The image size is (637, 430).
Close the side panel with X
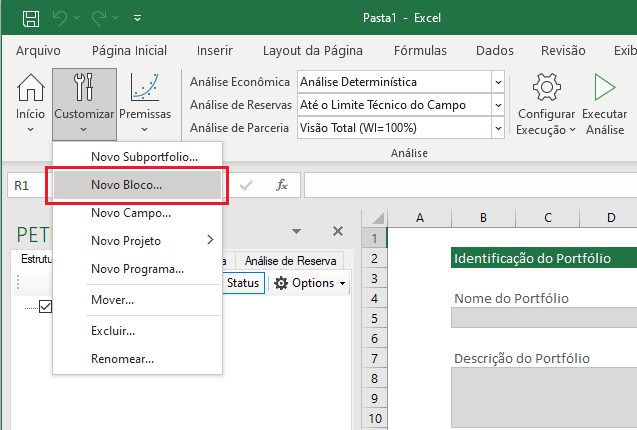pyautogui.click(x=337, y=232)
